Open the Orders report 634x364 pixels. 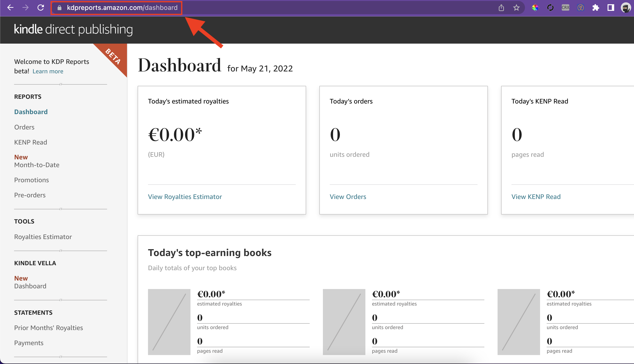(x=24, y=127)
